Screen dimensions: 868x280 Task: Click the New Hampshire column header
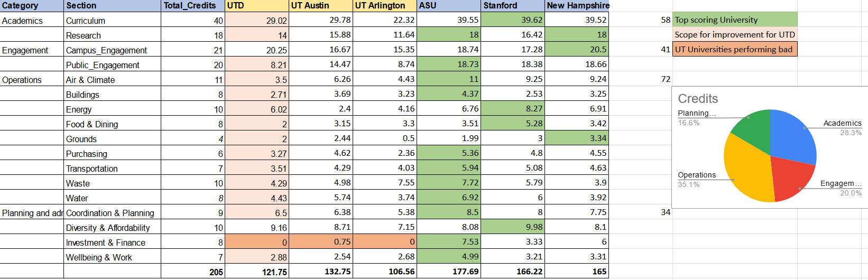pyautogui.click(x=577, y=6)
